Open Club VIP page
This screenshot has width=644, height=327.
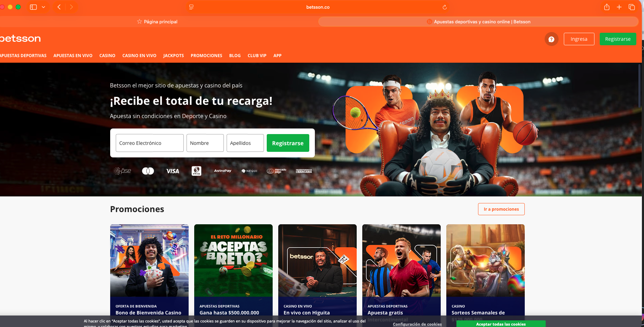[x=257, y=56]
